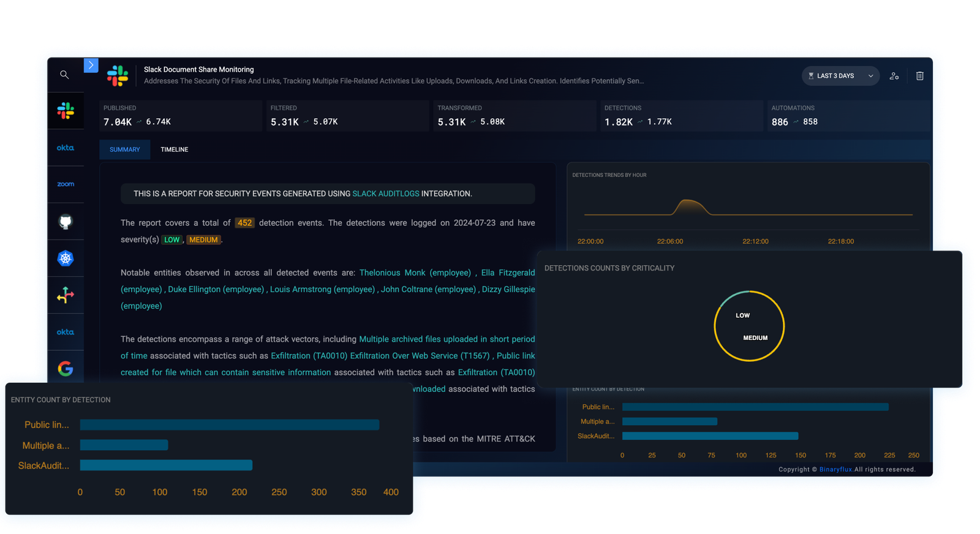Click the user settings icon in the header
This screenshot has height=534, width=980.
pos(894,76)
